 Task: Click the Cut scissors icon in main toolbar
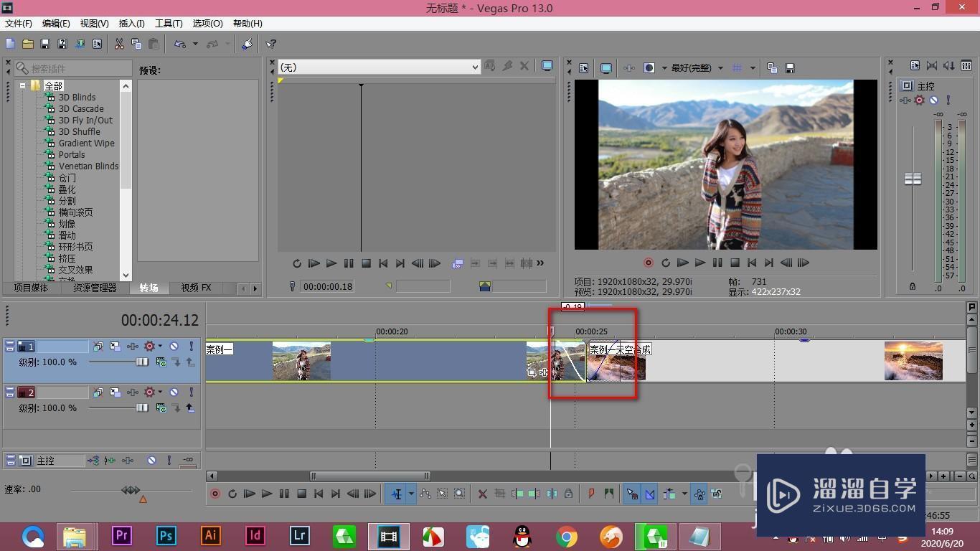pyautogui.click(x=119, y=44)
